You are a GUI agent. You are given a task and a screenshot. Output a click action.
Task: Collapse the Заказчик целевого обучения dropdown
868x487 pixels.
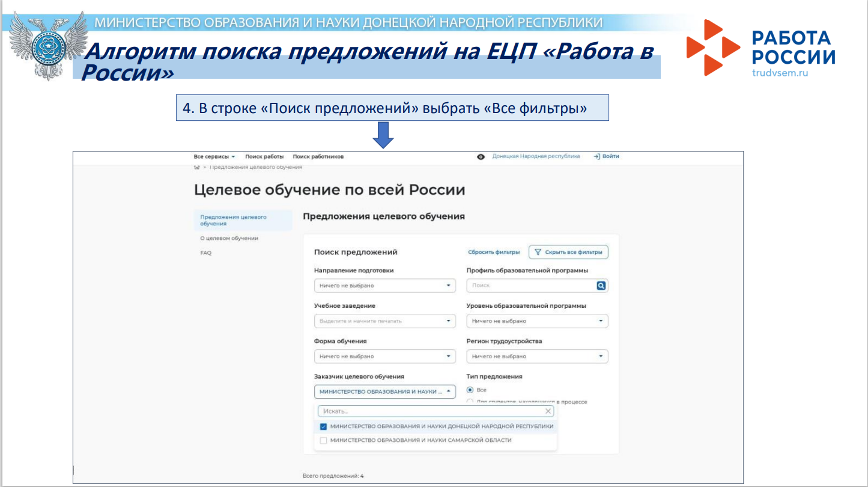pyautogui.click(x=384, y=391)
